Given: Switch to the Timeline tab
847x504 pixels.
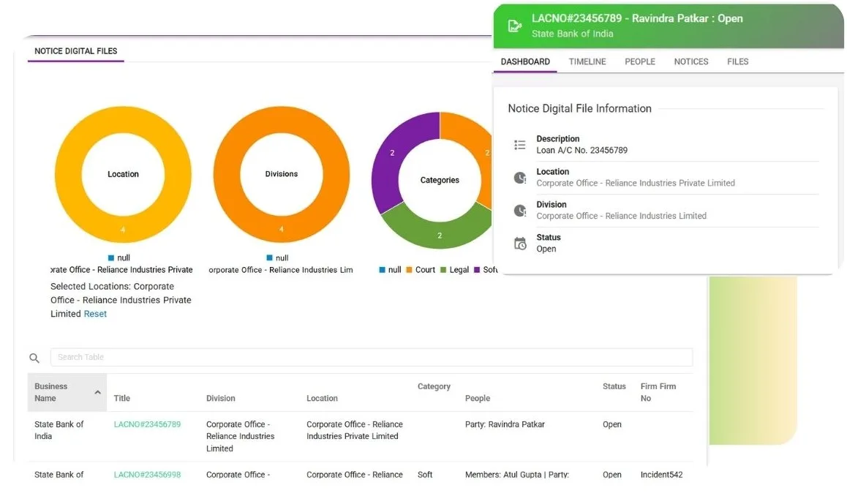Looking at the screenshot, I should point(587,61).
